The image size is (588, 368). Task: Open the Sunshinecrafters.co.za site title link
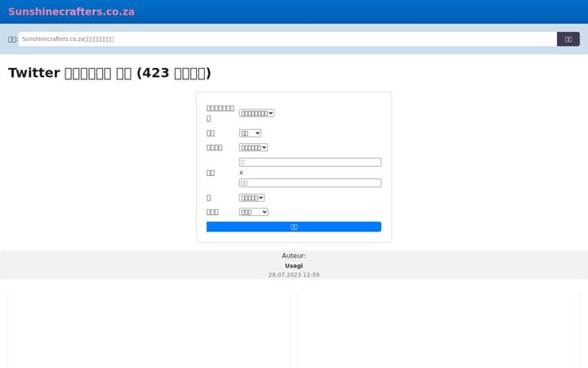tap(71, 11)
